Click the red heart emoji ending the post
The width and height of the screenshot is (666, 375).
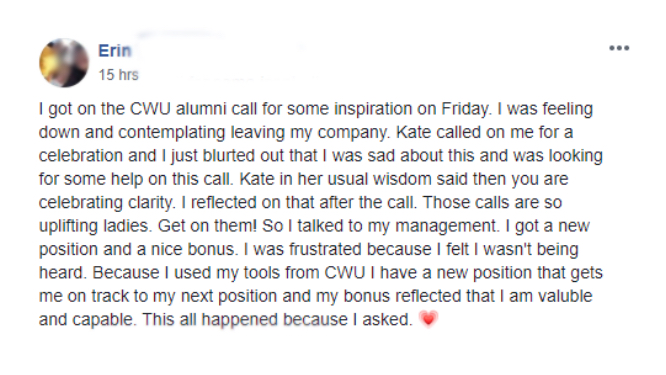428,319
